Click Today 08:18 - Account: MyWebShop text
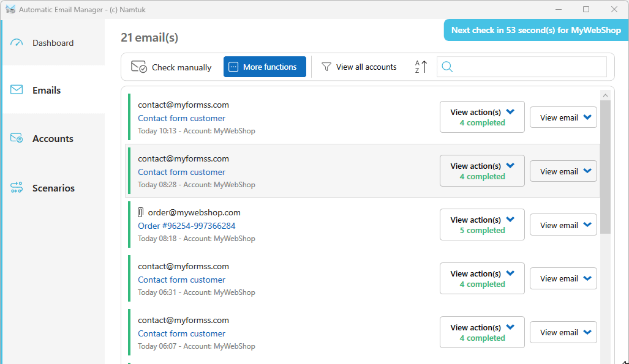The height and width of the screenshot is (364, 629). [197, 239]
